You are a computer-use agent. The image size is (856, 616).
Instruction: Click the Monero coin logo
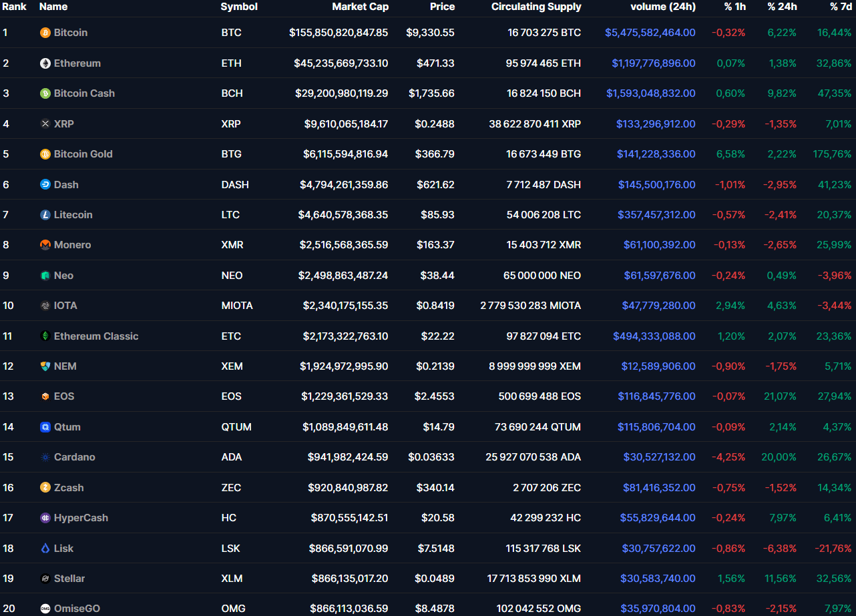[45, 245]
